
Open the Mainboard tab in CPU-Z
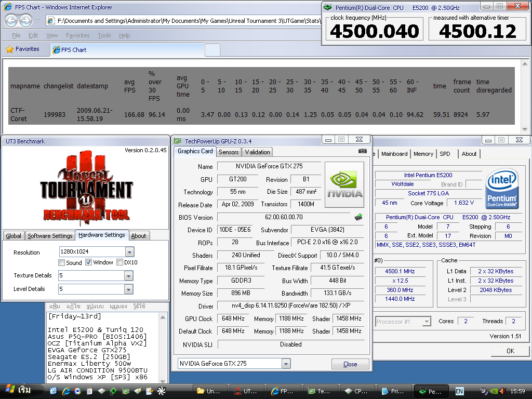coord(394,154)
